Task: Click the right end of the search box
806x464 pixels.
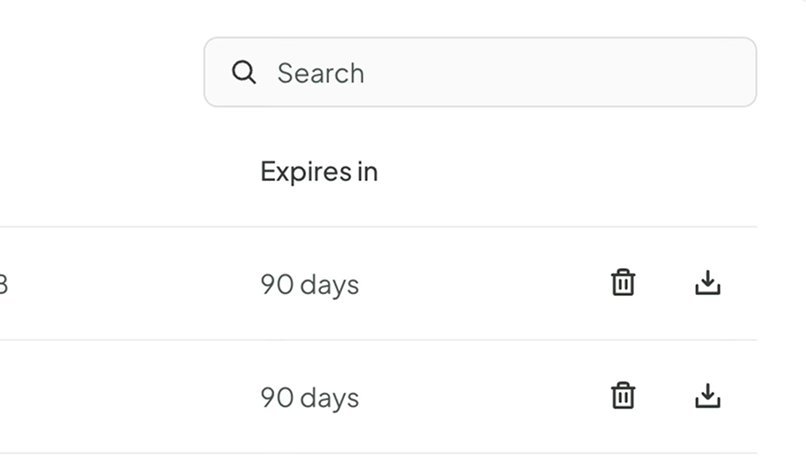Action: coord(720,72)
